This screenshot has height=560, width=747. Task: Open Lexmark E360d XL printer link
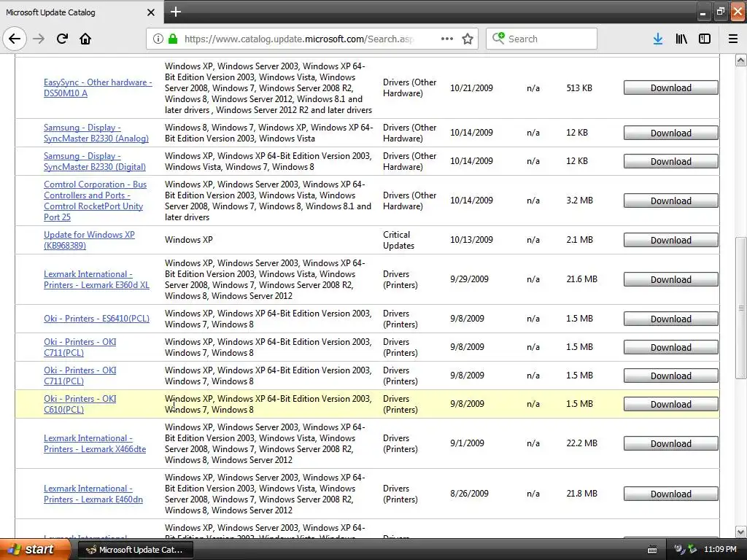coord(96,279)
